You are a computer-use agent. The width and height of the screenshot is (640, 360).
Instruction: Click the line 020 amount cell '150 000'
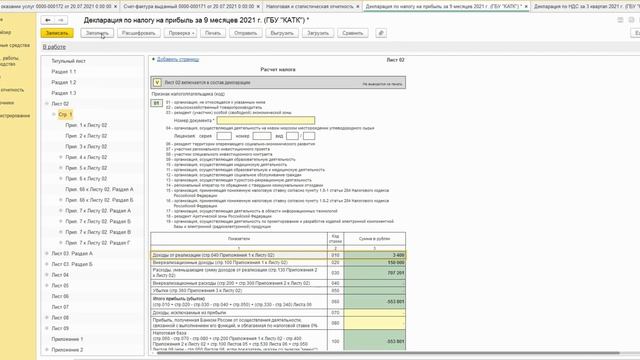[x=375, y=262]
